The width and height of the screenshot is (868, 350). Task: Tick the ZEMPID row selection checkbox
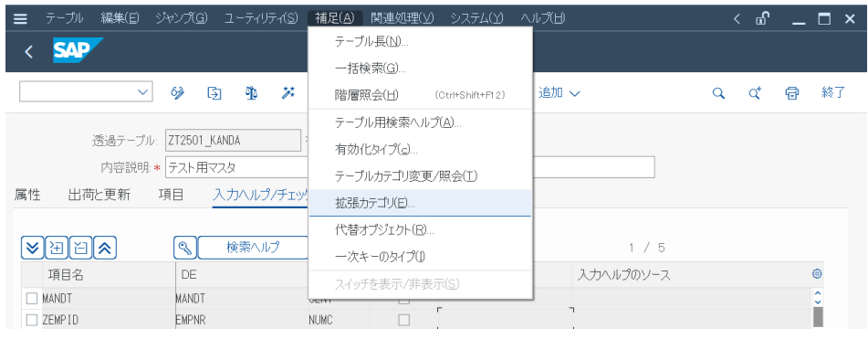click(32, 320)
